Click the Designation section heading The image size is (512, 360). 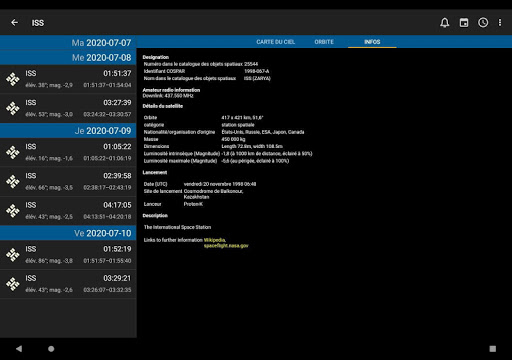[156, 57]
